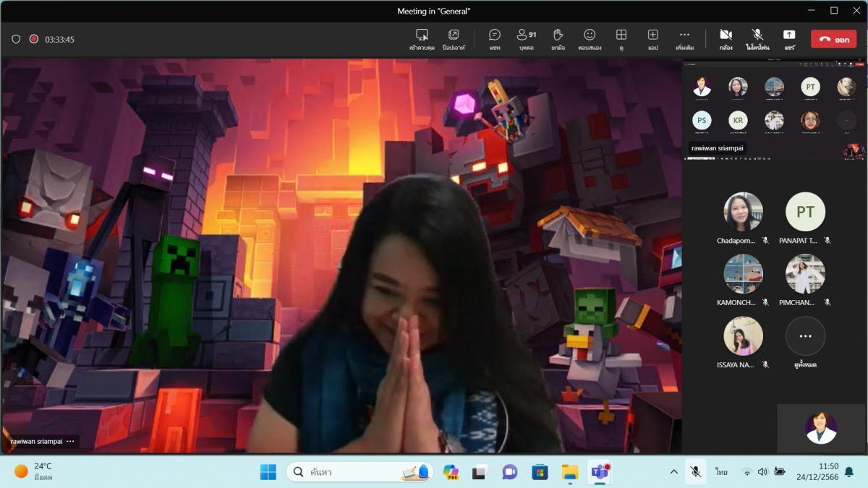
Task: View all participants (ดูทั้งหมด) ellipsis button
Action: 805,336
